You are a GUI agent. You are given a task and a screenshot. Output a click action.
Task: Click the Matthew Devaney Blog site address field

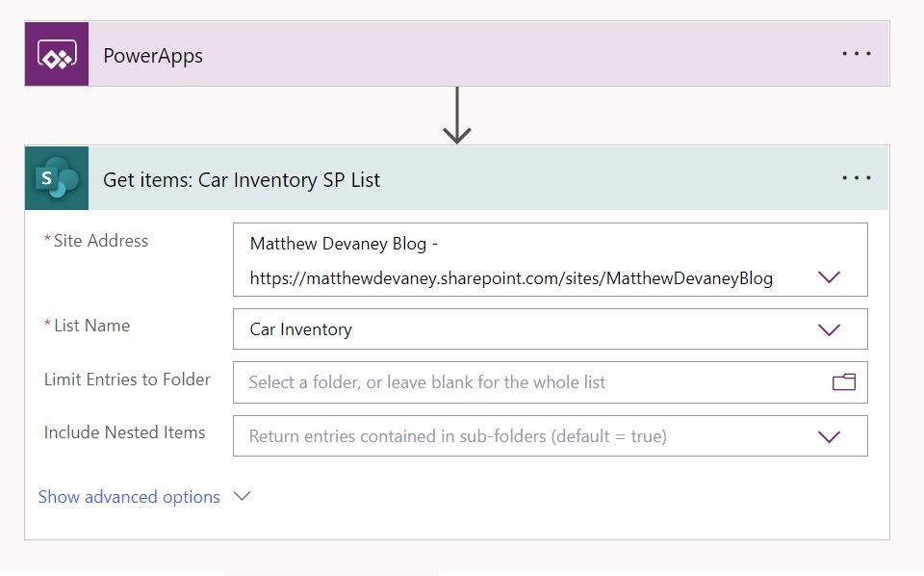[551, 259]
